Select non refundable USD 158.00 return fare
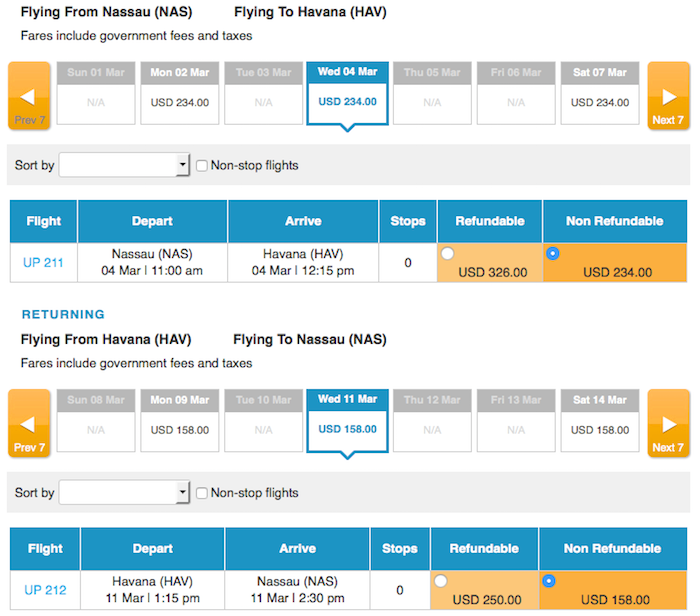The width and height of the screenshot is (700, 616). pyautogui.click(x=549, y=581)
